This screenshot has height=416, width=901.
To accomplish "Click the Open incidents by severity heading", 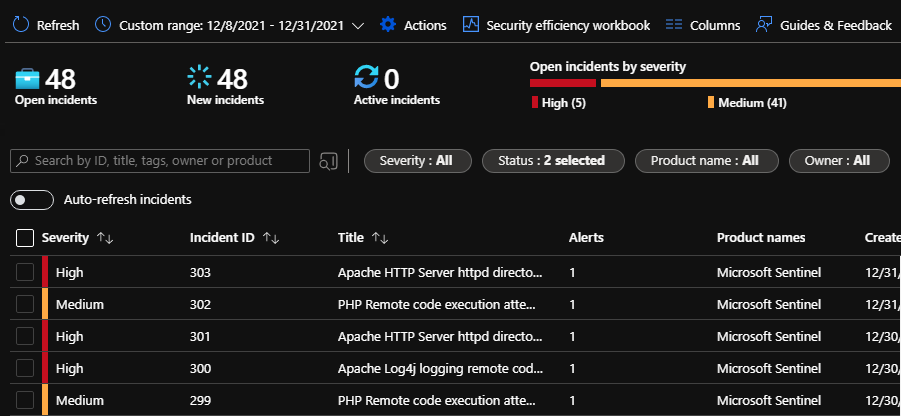I will [608, 67].
